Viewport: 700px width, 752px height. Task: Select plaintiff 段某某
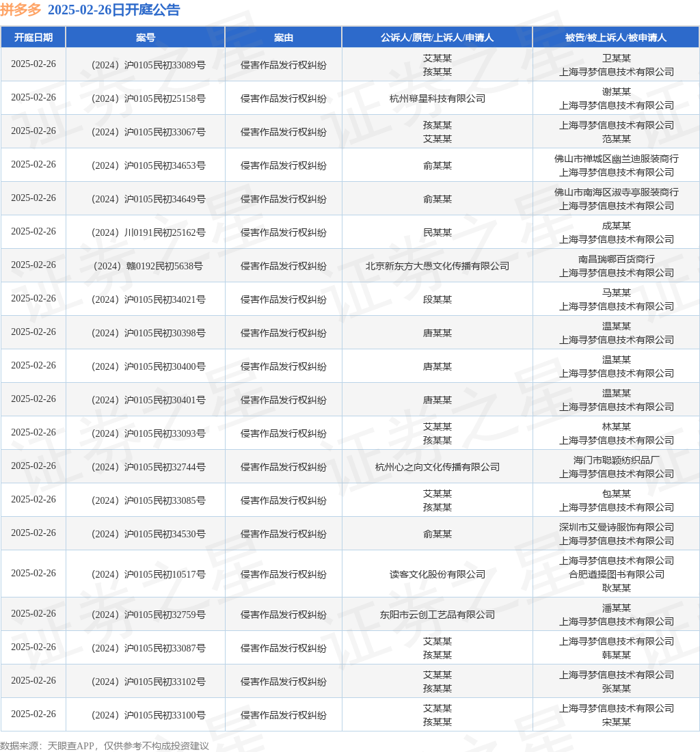(x=437, y=299)
